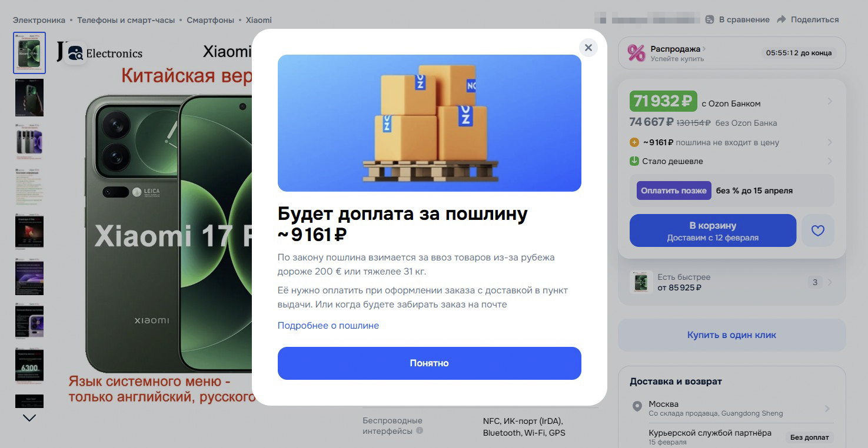
Task: Open Смартфоны breadcrumb category
Action: (x=210, y=20)
